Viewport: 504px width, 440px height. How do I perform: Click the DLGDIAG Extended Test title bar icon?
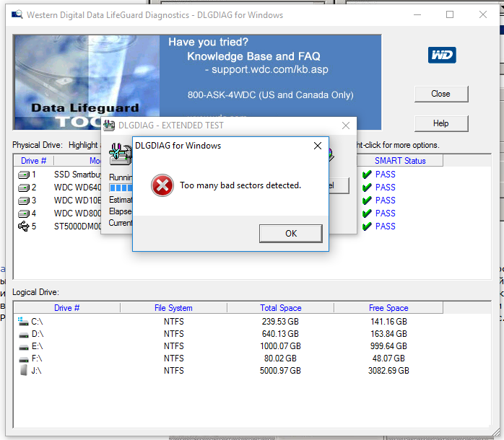[x=109, y=126]
